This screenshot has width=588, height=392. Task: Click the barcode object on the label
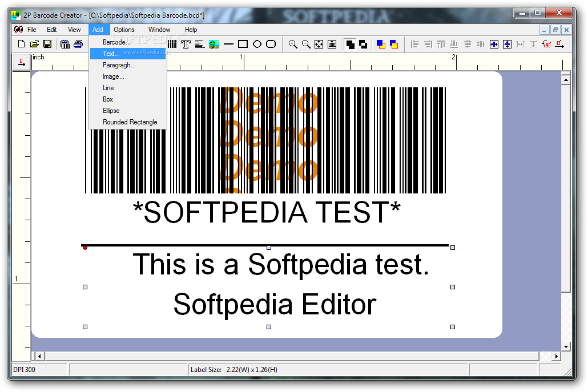(x=265, y=140)
